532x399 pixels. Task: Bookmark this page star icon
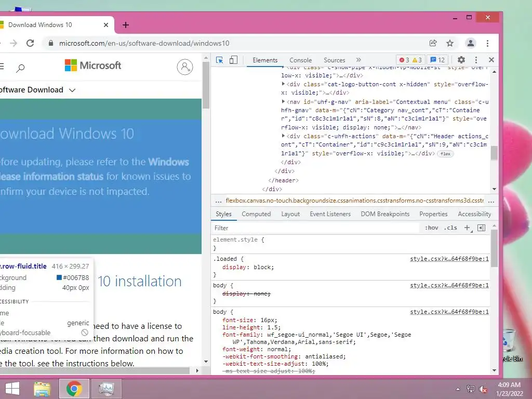point(450,43)
